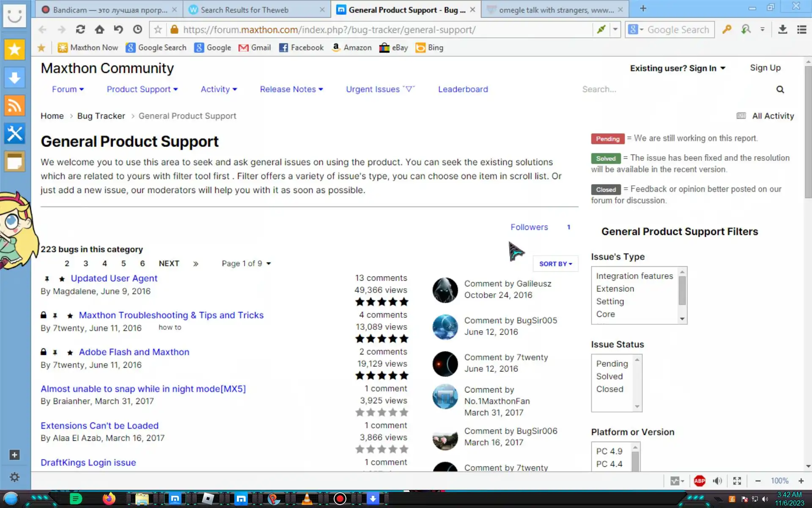Open the SORT BY dropdown
This screenshot has width=812, height=508.
point(555,264)
